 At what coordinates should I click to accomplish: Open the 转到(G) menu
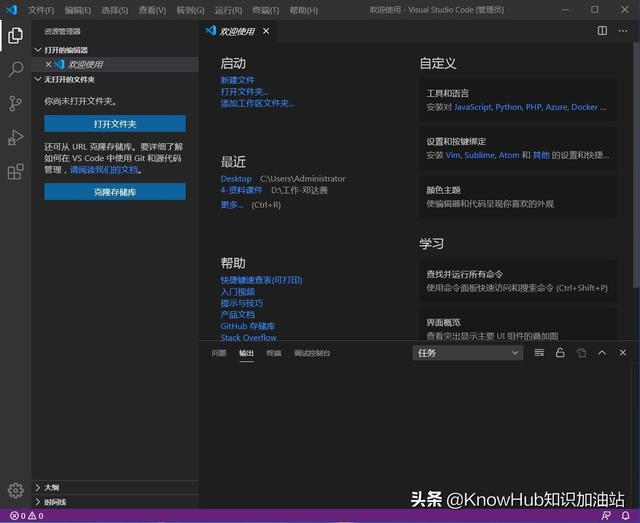click(190, 10)
